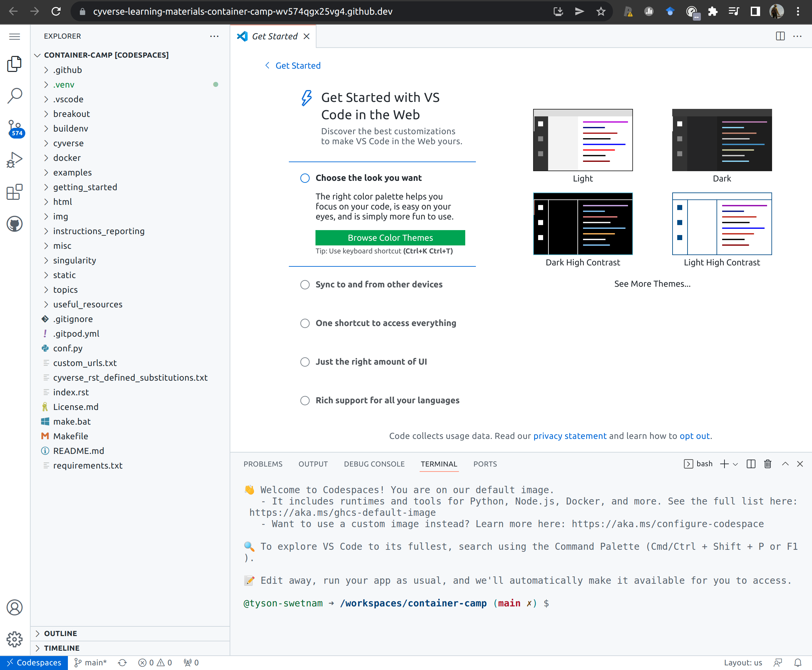Split the editor to the right
812x670 pixels.
(780, 36)
